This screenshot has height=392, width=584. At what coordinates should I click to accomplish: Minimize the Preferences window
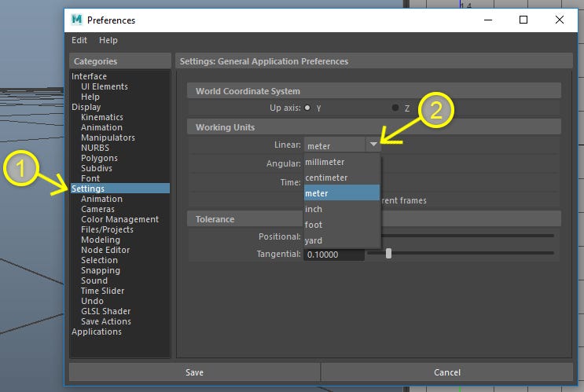tap(488, 20)
